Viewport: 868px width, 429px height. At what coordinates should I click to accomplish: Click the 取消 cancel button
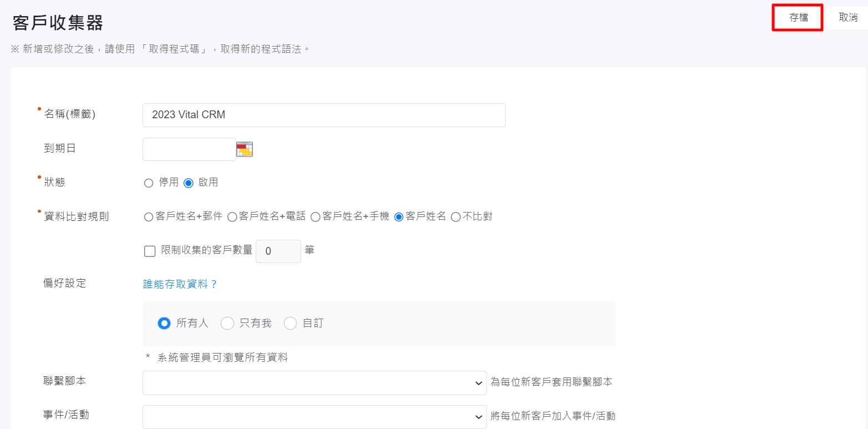(x=848, y=18)
